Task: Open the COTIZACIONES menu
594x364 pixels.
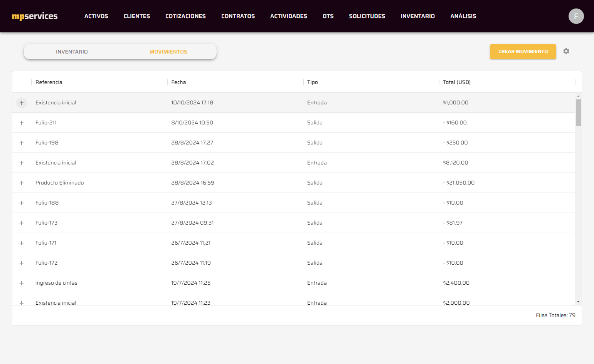Action: coord(185,16)
